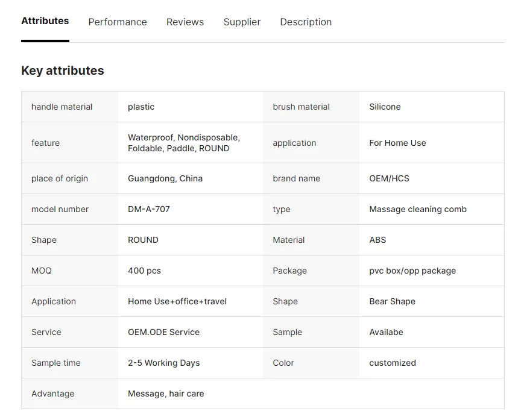
Task: Show the Description tab
Action: (x=306, y=22)
